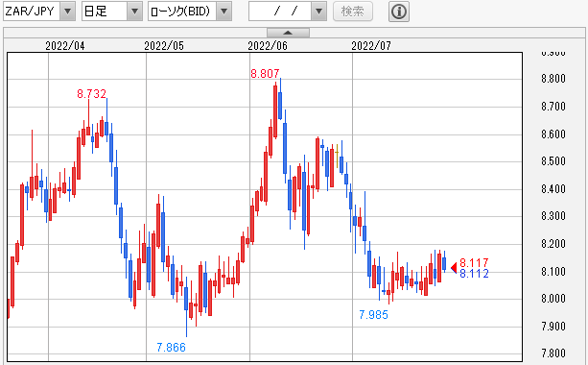Open the date picker dropdown arrow

coord(318,12)
